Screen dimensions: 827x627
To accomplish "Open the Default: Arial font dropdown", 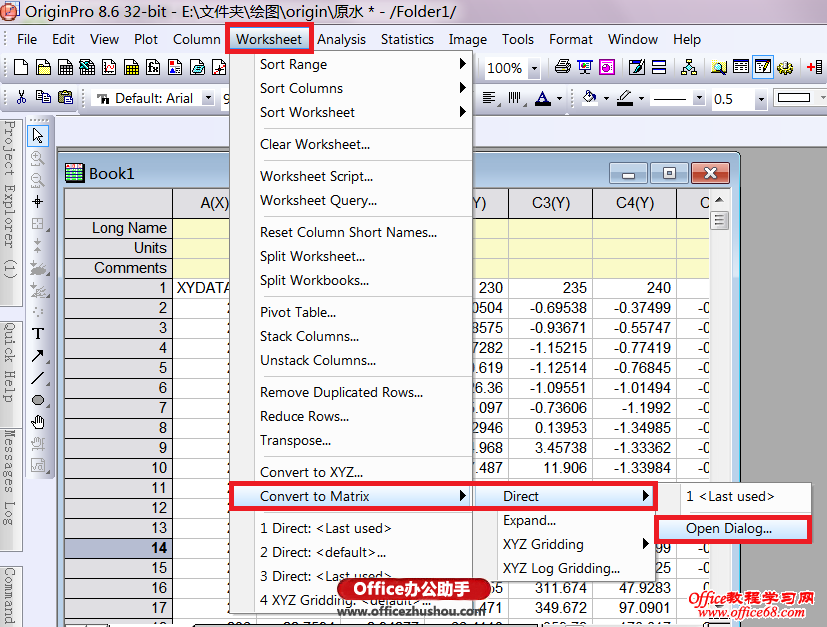I will pyautogui.click(x=208, y=99).
